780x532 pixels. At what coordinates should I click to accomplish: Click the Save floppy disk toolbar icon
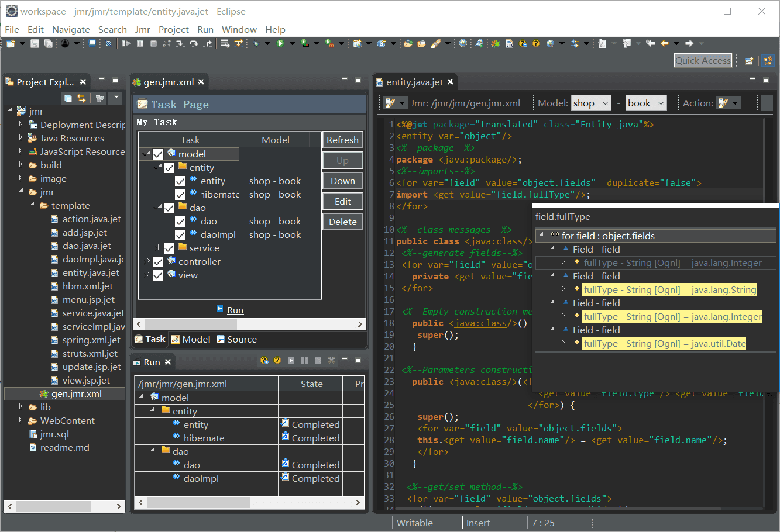pyautogui.click(x=35, y=43)
